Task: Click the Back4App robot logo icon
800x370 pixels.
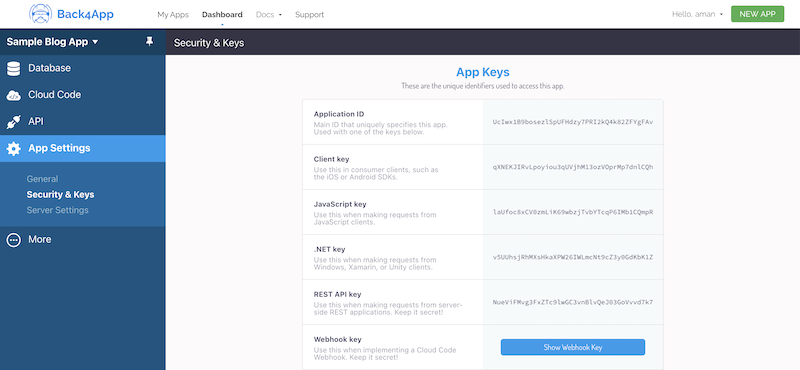Action: click(x=40, y=14)
